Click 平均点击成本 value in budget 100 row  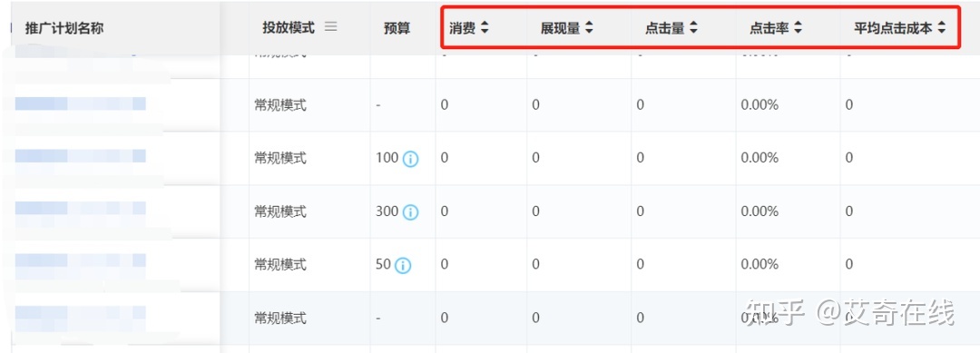click(x=848, y=159)
